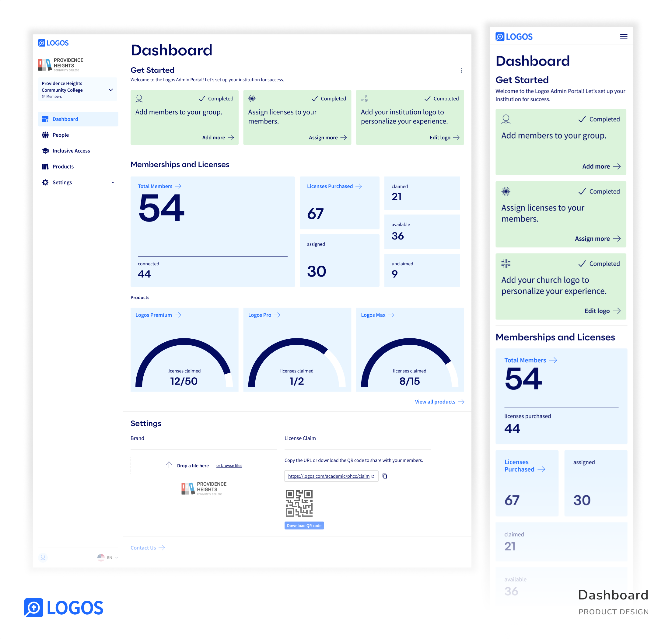Click Edit logo in mobile church logo card
Viewport: 672px width, 639px height.
603,311
